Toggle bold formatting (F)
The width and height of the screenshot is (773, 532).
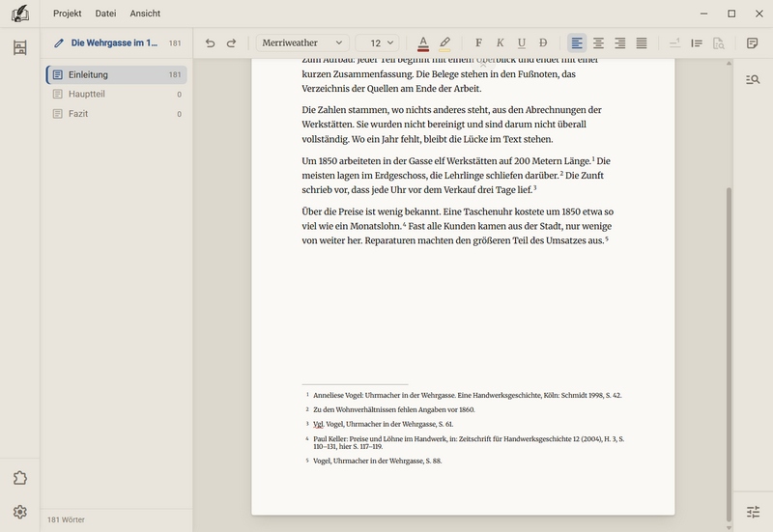point(478,42)
